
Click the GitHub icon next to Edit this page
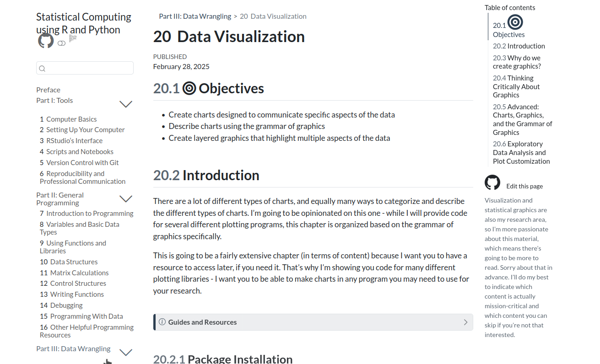click(492, 182)
